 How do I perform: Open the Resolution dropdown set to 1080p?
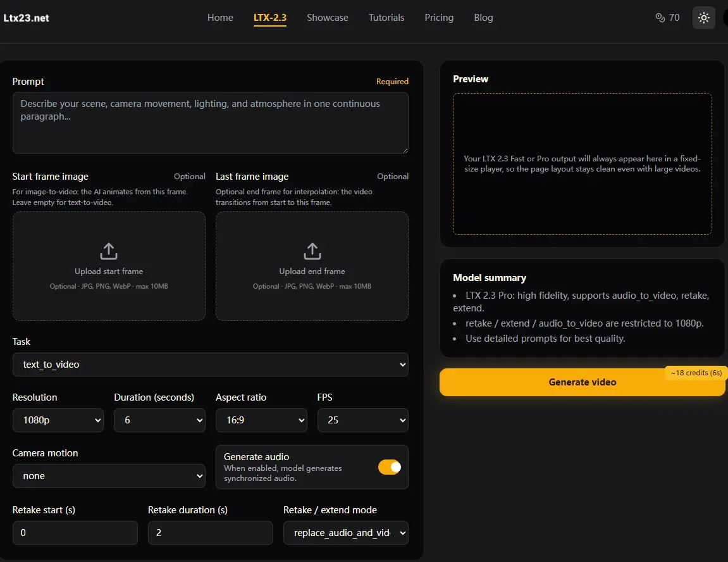[58, 420]
